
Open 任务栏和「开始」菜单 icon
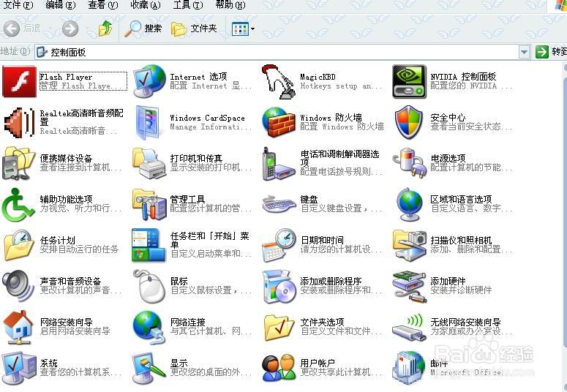[149, 245]
